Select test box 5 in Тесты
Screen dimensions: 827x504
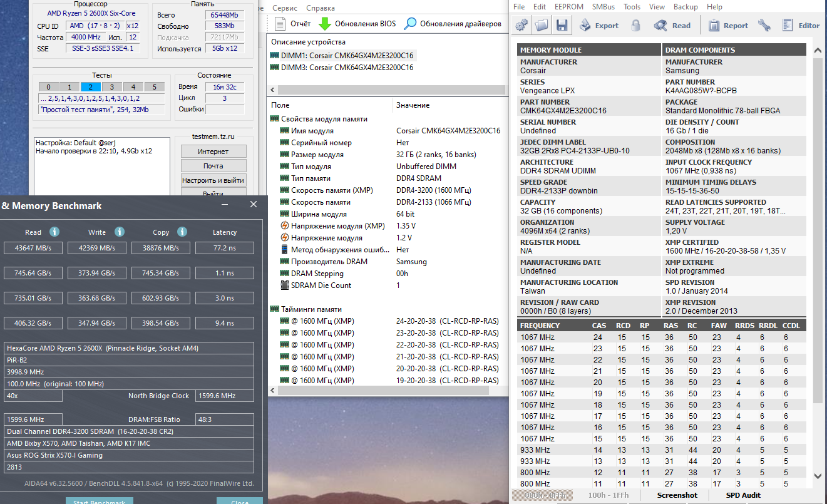coord(155,87)
